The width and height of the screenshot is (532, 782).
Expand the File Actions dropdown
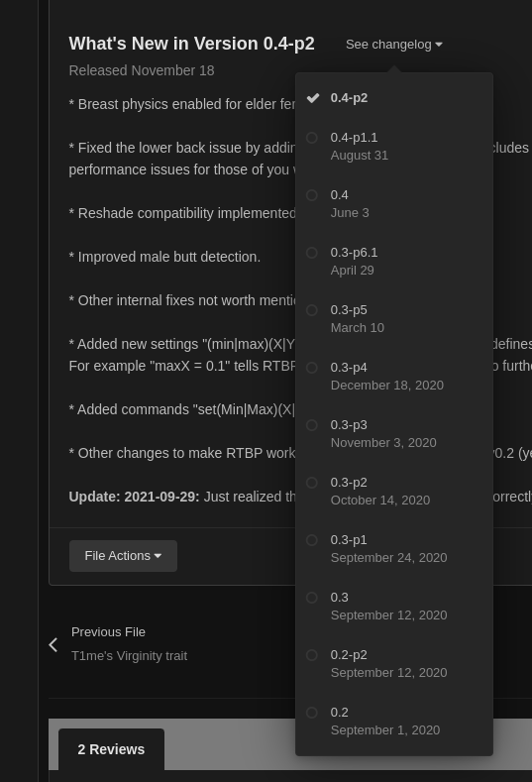click(123, 556)
